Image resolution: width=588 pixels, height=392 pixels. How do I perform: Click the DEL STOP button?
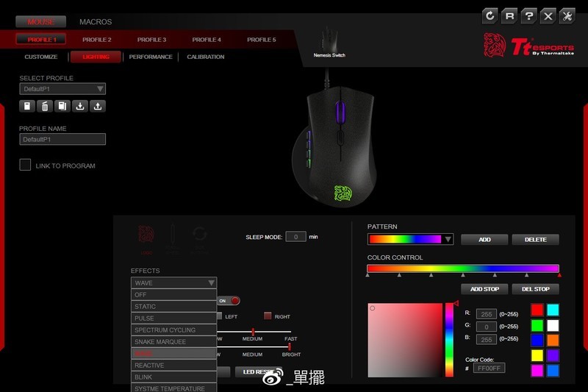[x=536, y=289]
